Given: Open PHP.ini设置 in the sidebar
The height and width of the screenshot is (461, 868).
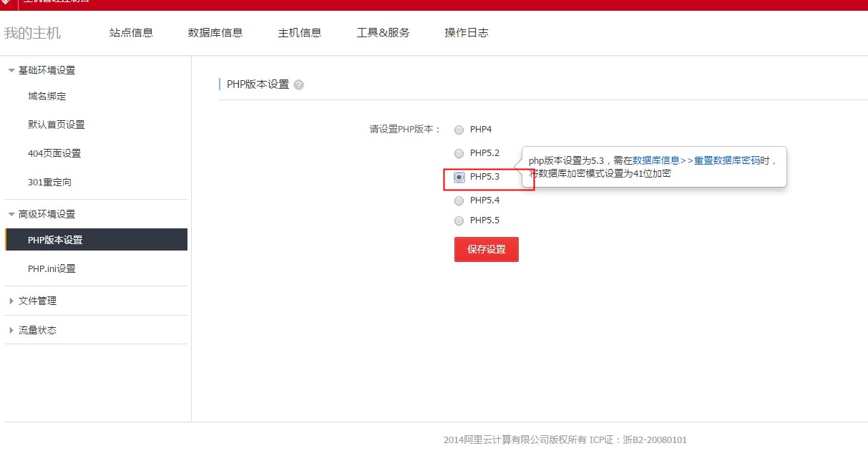Looking at the screenshot, I should point(52,268).
